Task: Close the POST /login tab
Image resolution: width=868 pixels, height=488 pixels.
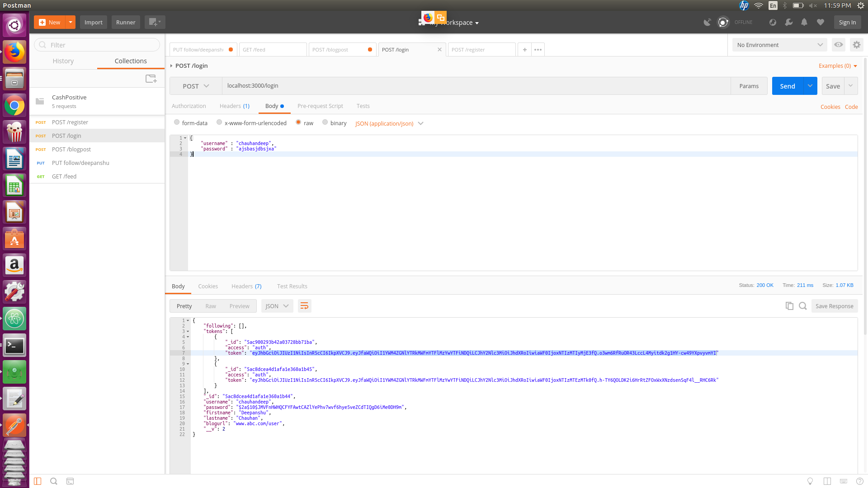Action: pos(439,50)
